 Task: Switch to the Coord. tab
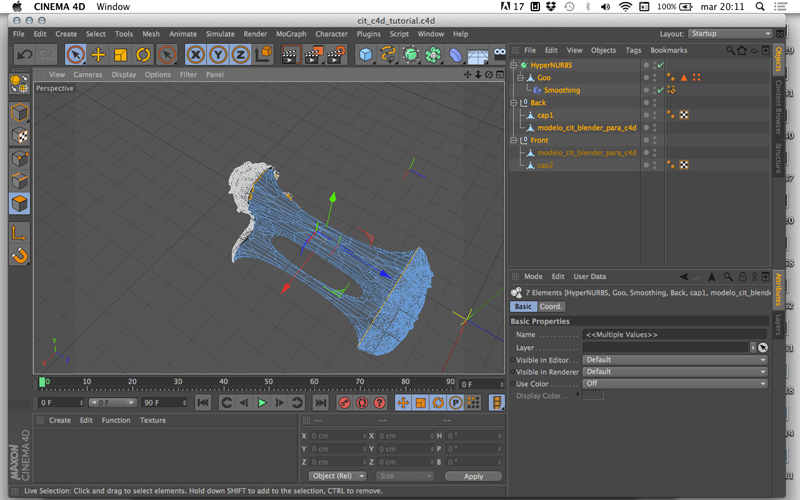click(x=551, y=307)
